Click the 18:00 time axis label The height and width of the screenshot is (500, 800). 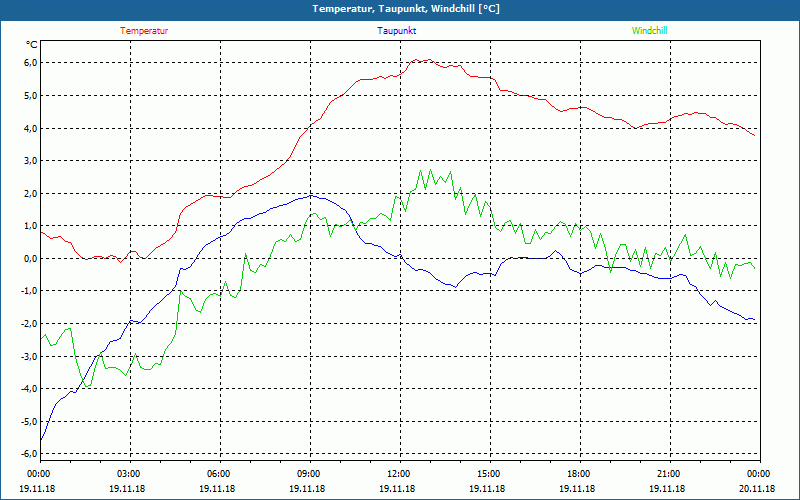click(x=577, y=474)
